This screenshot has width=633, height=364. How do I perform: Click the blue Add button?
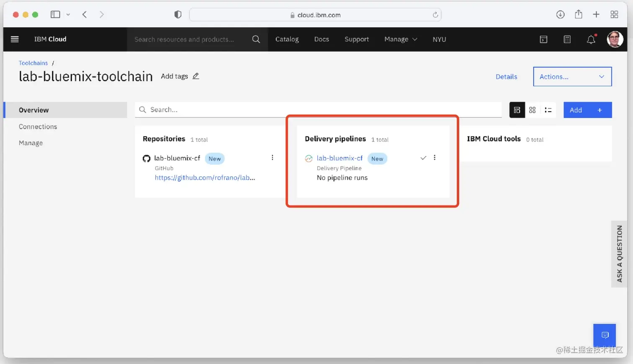pyautogui.click(x=587, y=110)
